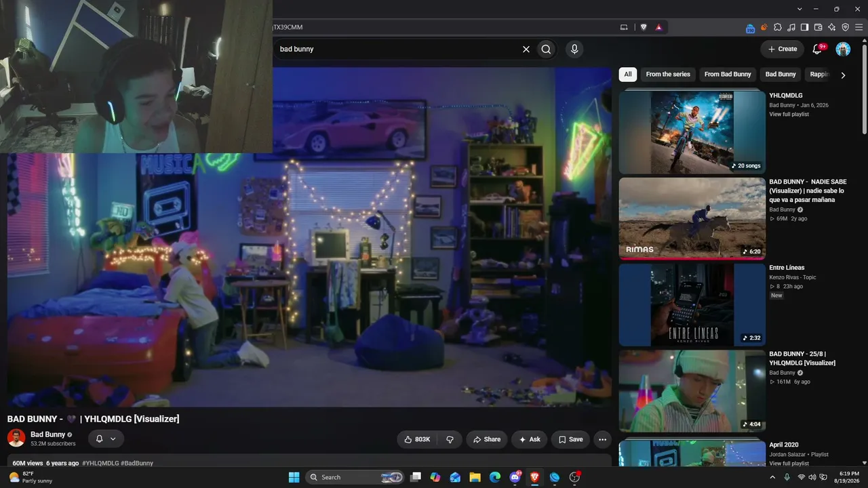
Task: Open the browser hamburger main menu
Action: click(x=859, y=27)
